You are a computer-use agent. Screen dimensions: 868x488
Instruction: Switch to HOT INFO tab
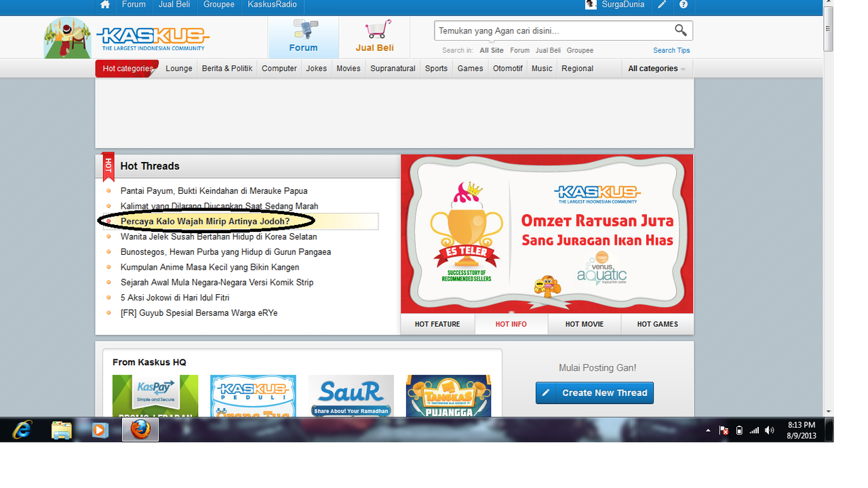511,324
